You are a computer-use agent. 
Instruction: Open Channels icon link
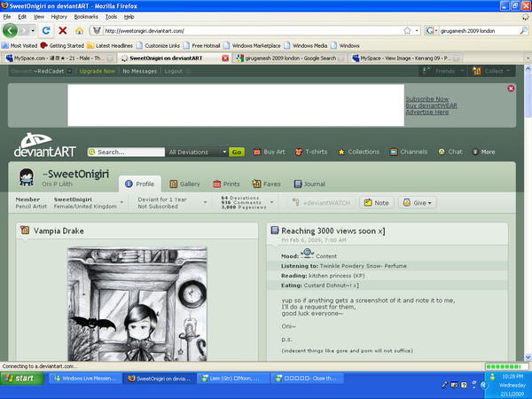pyautogui.click(x=393, y=152)
